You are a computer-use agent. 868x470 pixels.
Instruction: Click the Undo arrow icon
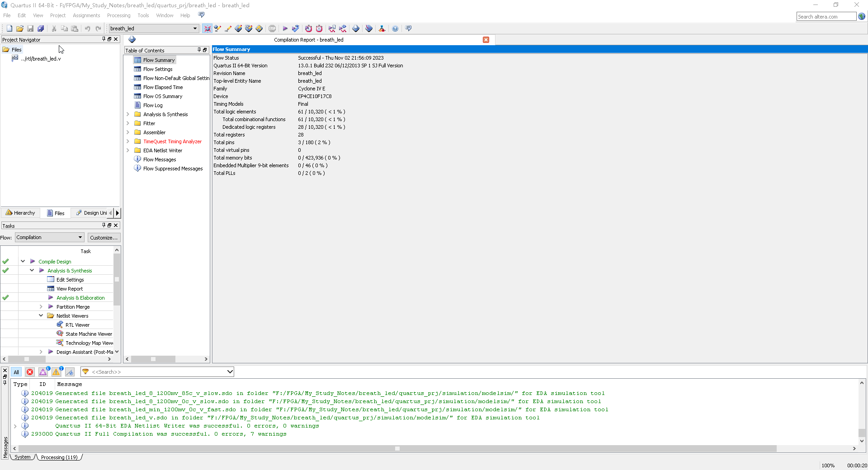88,28
